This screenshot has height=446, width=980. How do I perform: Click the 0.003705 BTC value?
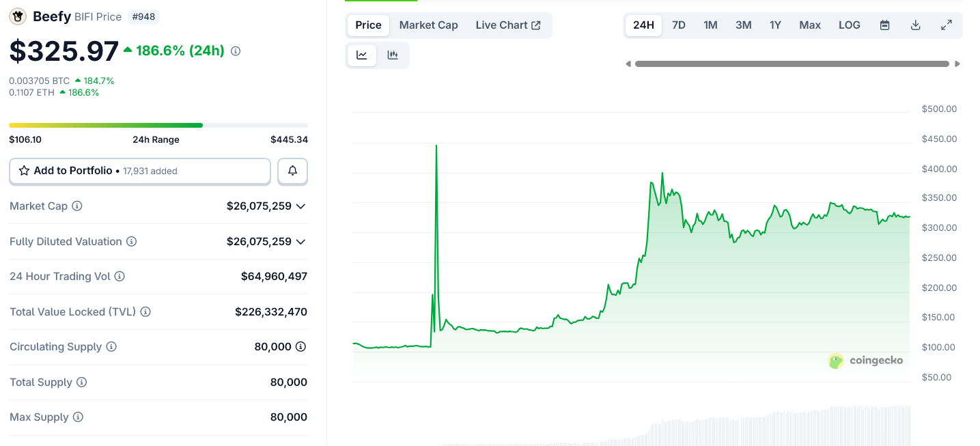(40, 81)
